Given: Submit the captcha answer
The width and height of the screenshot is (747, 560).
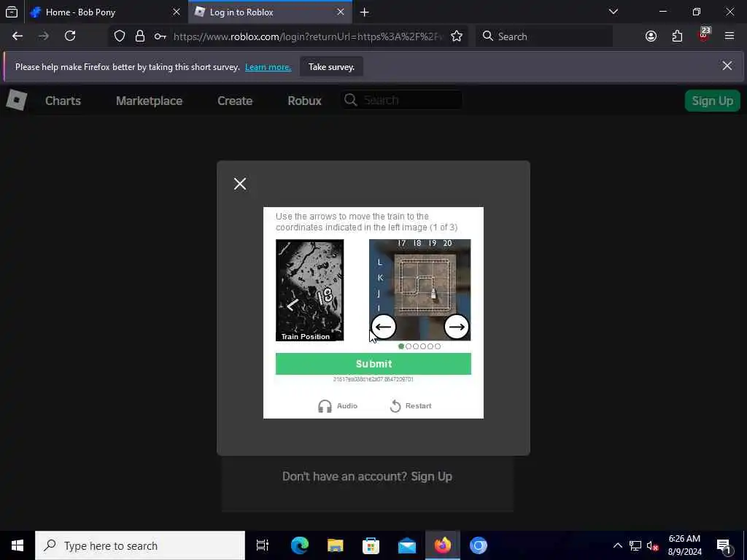Looking at the screenshot, I should (x=373, y=364).
